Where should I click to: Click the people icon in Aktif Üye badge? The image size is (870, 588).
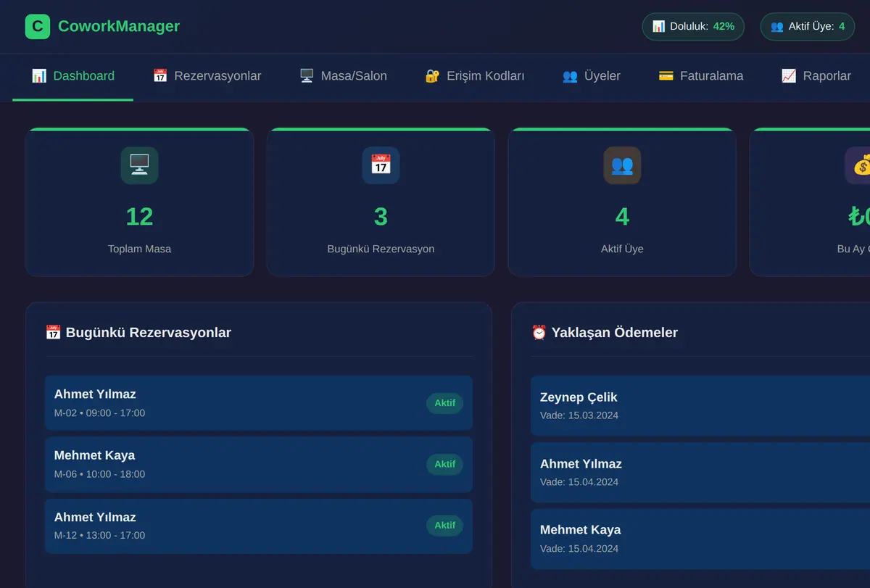pos(776,26)
